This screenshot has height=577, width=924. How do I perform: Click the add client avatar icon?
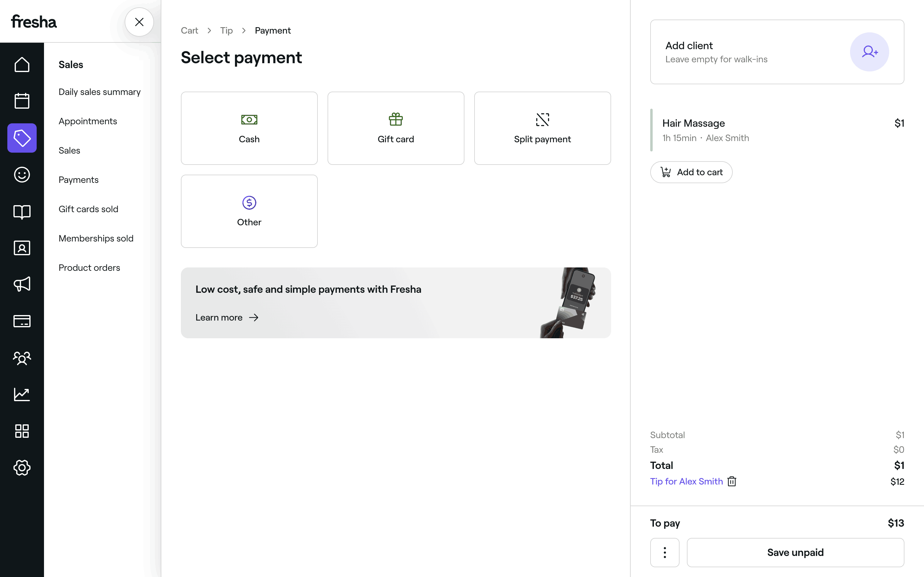click(869, 52)
